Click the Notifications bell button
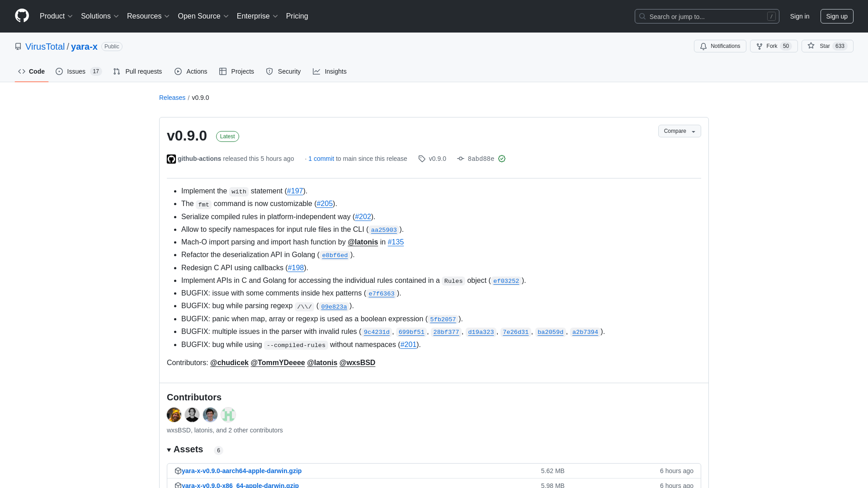The image size is (868, 488). 720,46
